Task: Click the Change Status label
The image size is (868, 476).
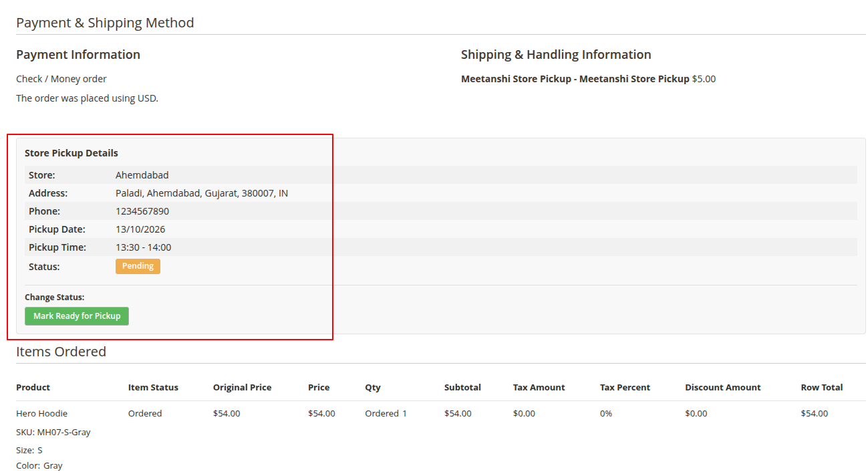Action: point(55,297)
